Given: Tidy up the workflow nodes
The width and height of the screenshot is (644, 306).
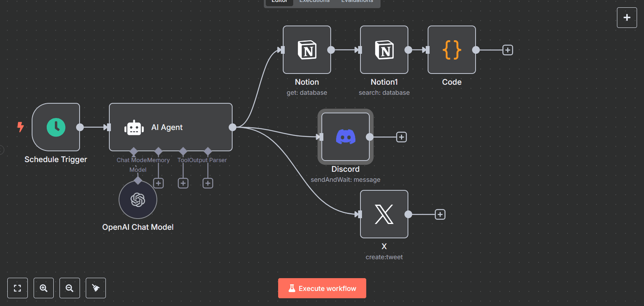Looking at the screenshot, I should coord(96,288).
